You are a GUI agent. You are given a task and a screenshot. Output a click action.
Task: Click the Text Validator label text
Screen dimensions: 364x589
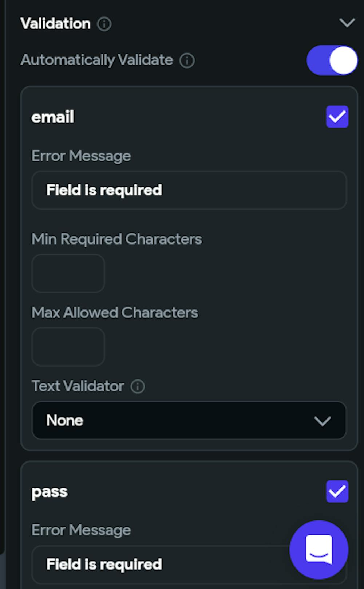point(78,386)
